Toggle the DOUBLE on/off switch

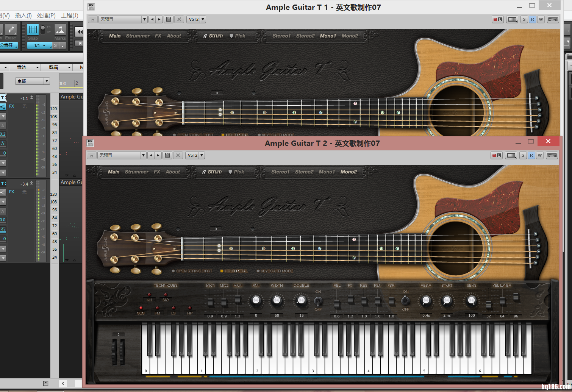318,301
